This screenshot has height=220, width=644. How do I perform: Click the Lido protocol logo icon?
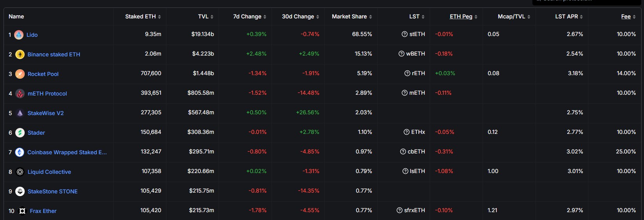tap(19, 35)
